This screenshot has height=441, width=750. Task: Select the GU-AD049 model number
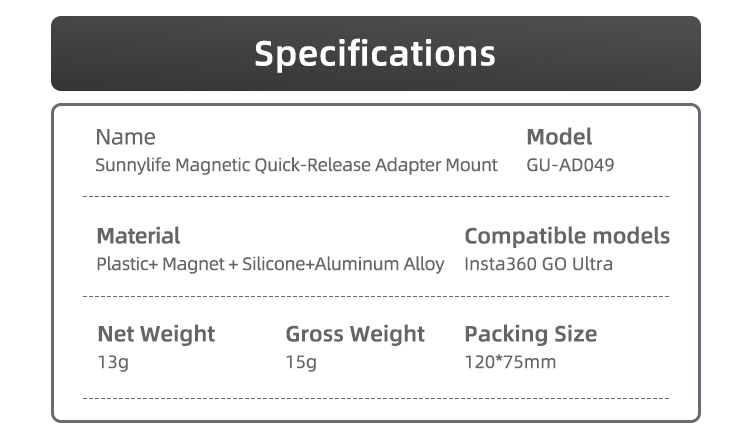pyautogui.click(x=570, y=165)
